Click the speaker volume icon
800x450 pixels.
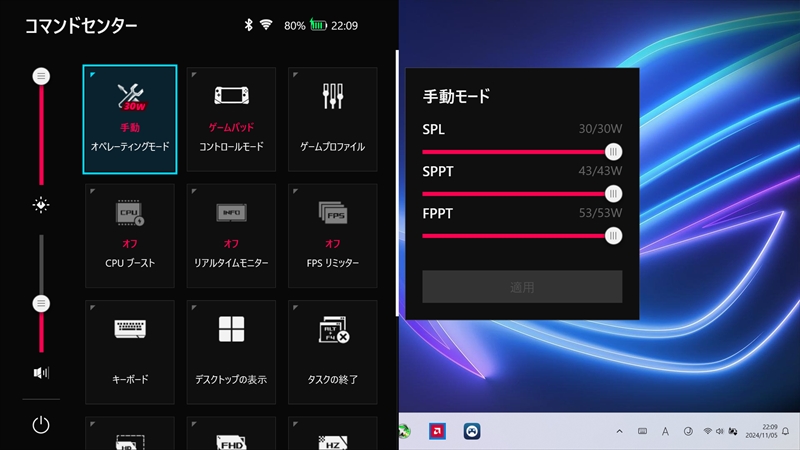(41, 373)
